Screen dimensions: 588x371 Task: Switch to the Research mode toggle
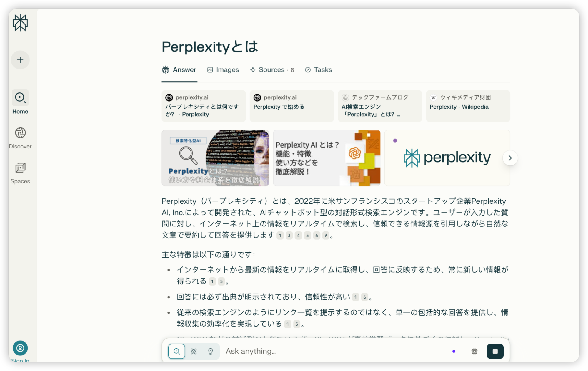point(194,351)
